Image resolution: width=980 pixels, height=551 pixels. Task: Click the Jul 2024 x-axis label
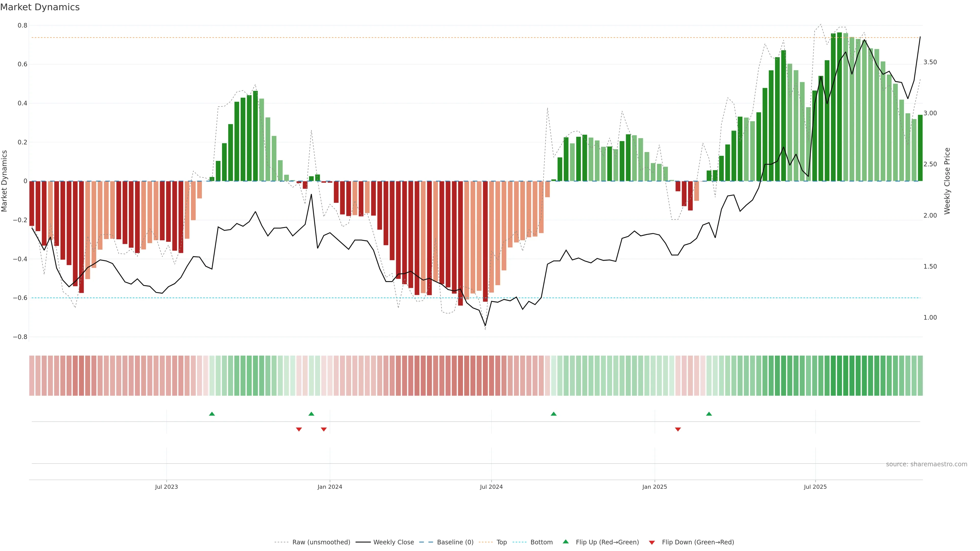point(491,487)
